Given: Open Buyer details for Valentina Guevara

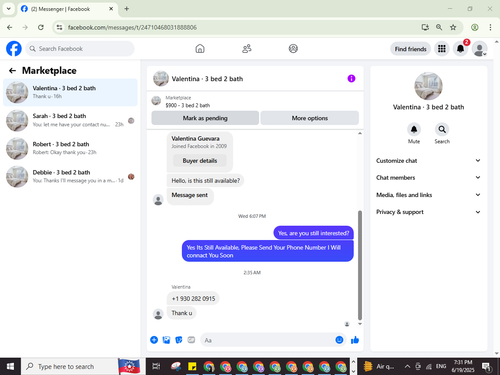Looking at the screenshot, I should click(x=200, y=161).
